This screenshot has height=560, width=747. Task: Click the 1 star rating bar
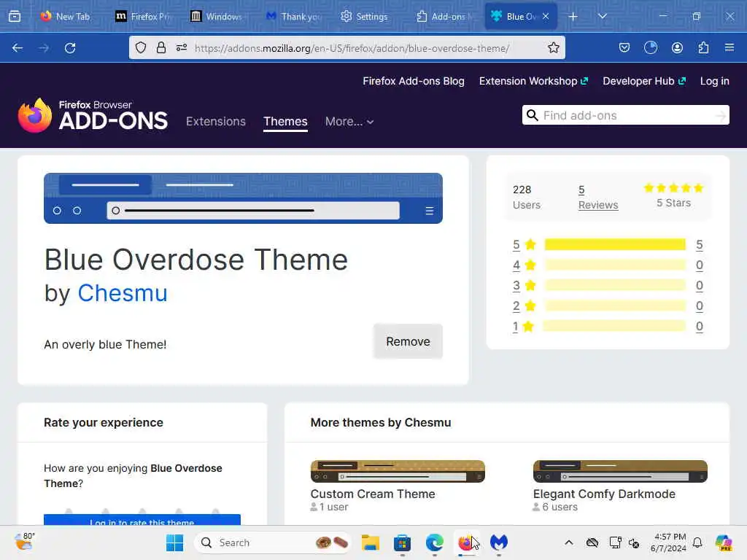click(x=614, y=326)
